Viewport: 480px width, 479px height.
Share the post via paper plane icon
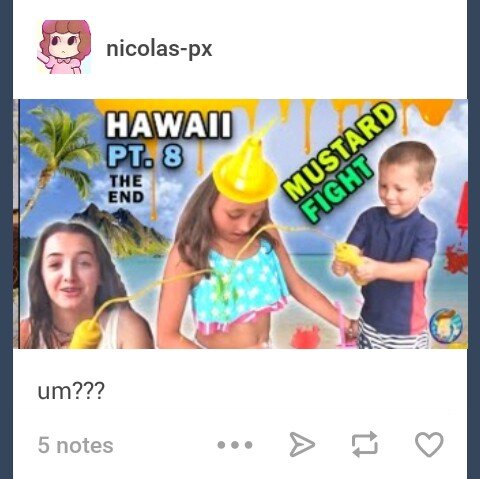[x=302, y=444]
